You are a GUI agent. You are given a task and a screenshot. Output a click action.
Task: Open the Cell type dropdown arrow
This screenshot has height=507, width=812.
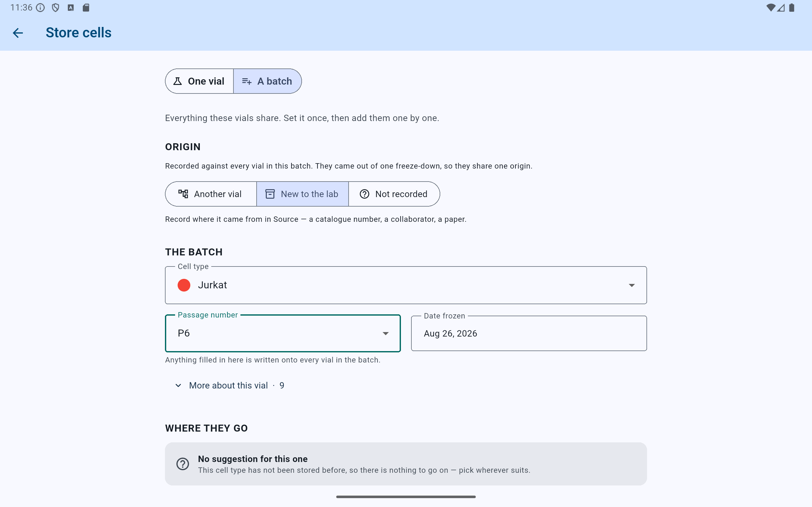[632, 286]
